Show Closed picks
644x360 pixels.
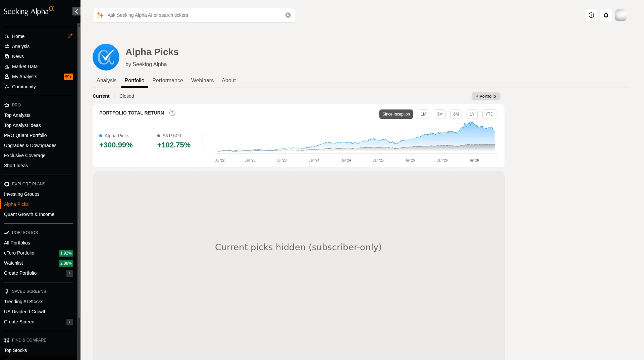(x=127, y=96)
